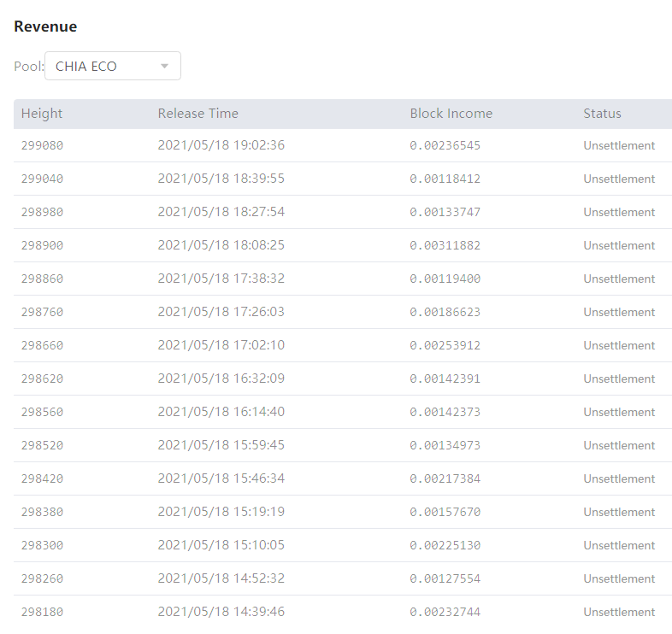Image resolution: width=672 pixels, height=634 pixels.
Task: Click release time 2021/05/18 15:19:19
Action: 221,512
